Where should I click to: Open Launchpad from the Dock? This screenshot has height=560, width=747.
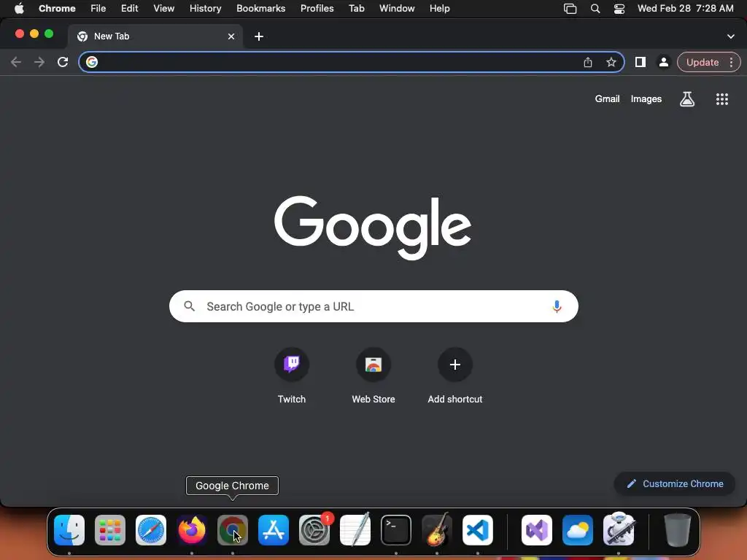(110, 530)
